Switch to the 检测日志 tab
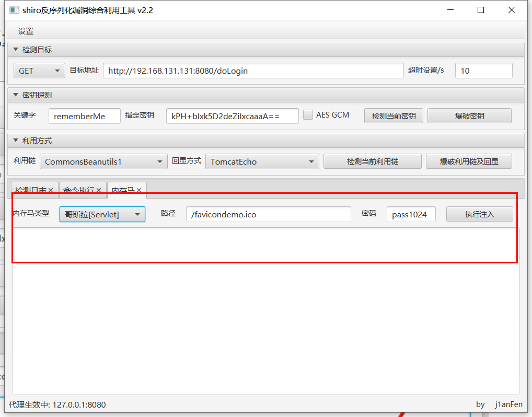 tap(30, 190)
